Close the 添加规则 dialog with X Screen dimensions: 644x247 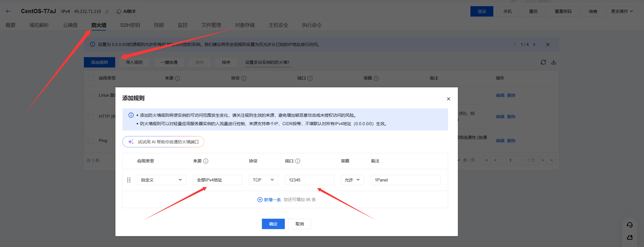pos(448,99)
